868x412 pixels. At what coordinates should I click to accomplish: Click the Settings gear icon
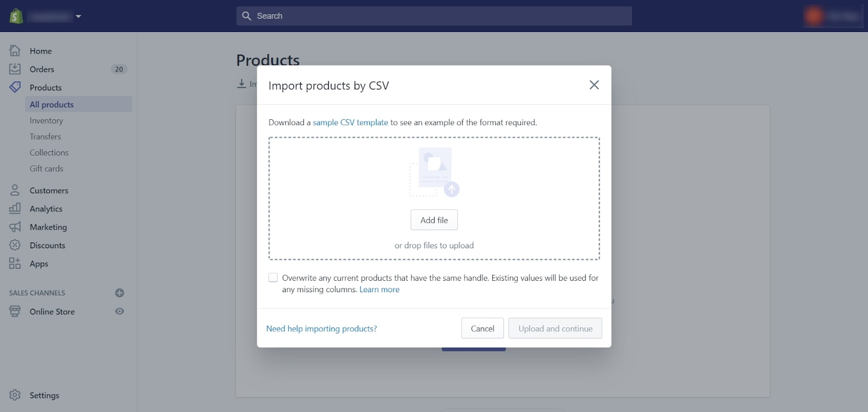click(x=15, y=395)
